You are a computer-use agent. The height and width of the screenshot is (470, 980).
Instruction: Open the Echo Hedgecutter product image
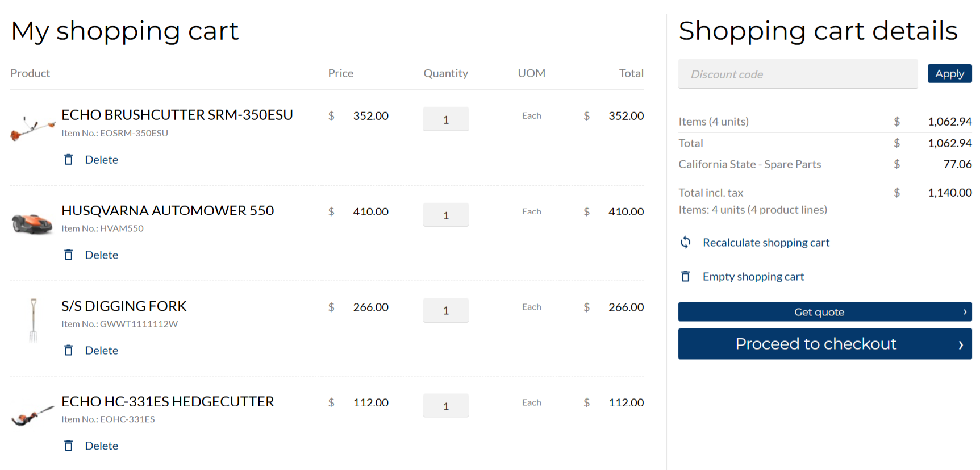point(32,415)
